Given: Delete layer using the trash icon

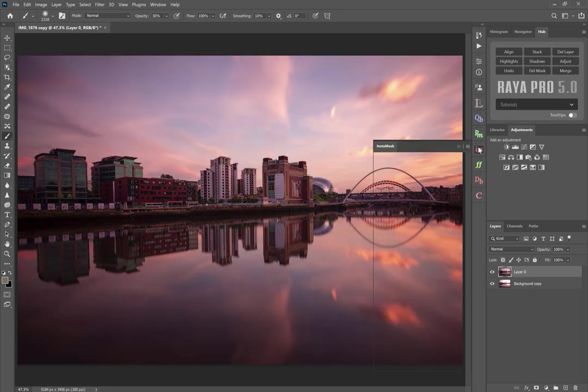Looking at the screenshot, I should pos(575,388).
